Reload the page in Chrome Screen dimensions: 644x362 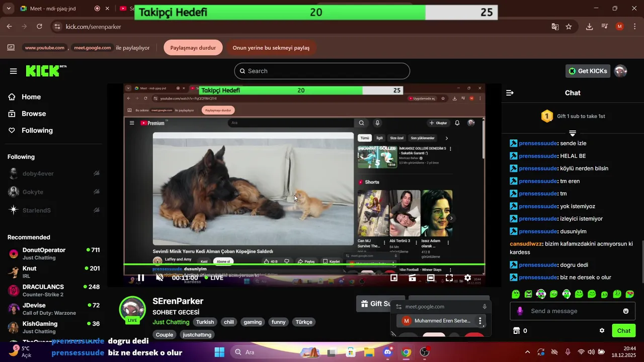coord(39,27)
